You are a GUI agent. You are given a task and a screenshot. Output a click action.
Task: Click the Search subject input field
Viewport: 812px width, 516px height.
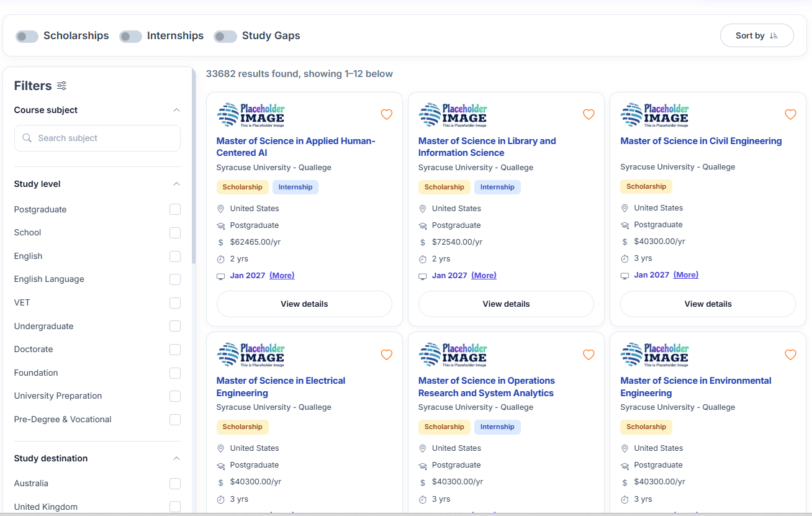point(97,138)
